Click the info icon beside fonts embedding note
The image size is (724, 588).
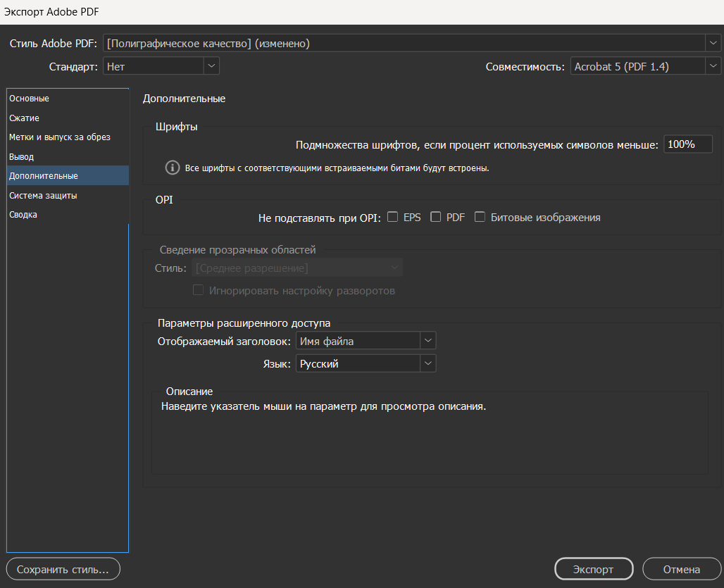pyautogui.click(x=173, y=168)
